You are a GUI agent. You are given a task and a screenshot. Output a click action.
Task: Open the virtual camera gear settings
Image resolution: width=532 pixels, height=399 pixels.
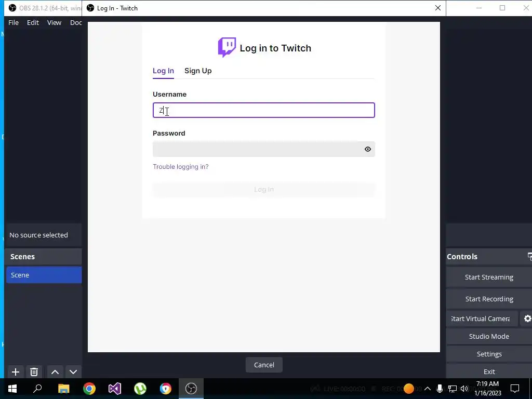527,318
